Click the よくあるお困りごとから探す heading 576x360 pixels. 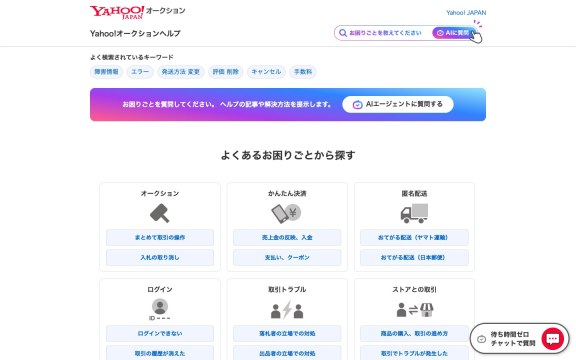pyautogui.click(x=288, y=155)
